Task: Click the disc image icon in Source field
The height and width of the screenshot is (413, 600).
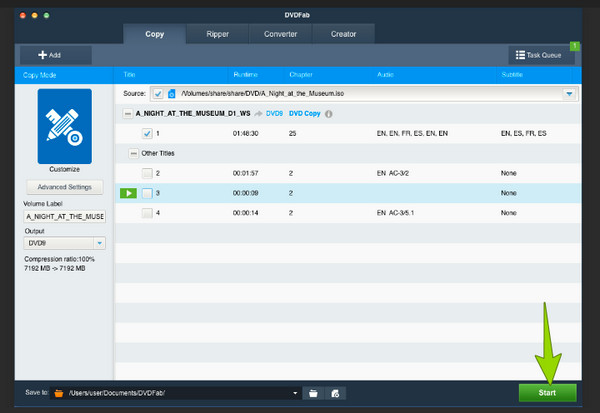Action: pos(171,93)
